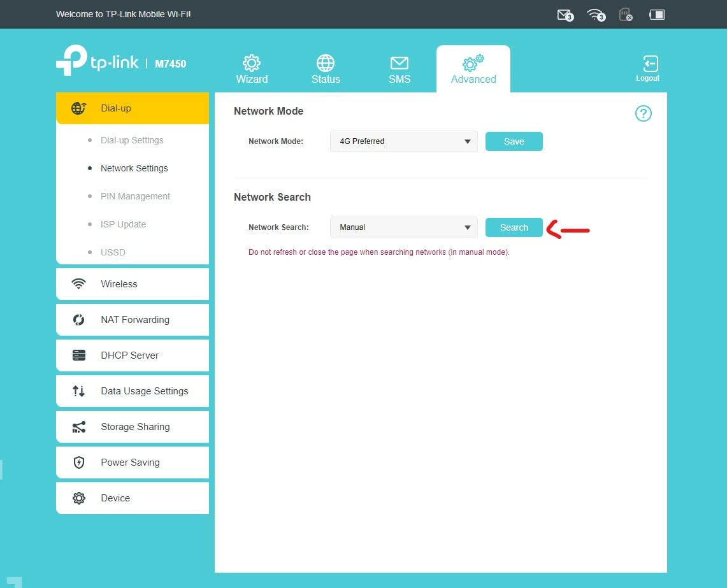Switch to the Status tab
Screen dimensions: 727x588
pyautogui.click(x=326, y=69)
